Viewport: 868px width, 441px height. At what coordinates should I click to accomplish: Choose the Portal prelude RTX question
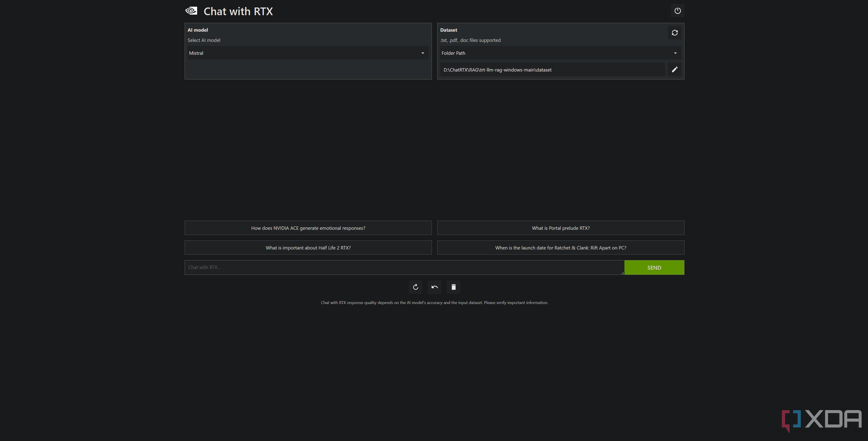(x=561, y=228)
